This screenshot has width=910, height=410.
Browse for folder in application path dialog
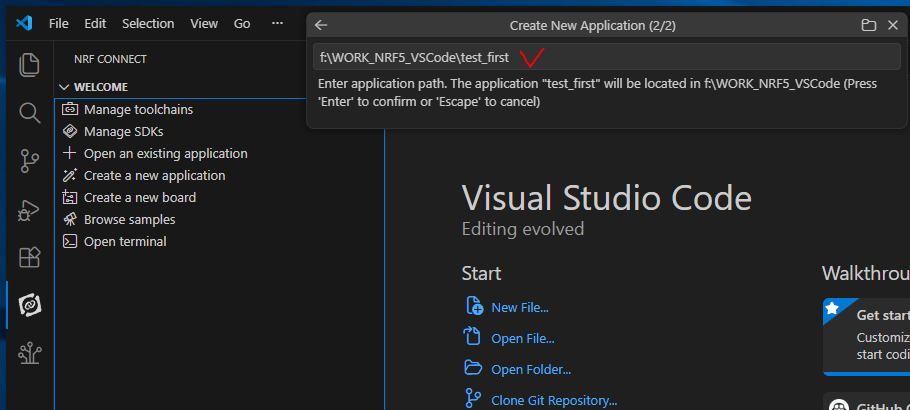click(868, 25)
